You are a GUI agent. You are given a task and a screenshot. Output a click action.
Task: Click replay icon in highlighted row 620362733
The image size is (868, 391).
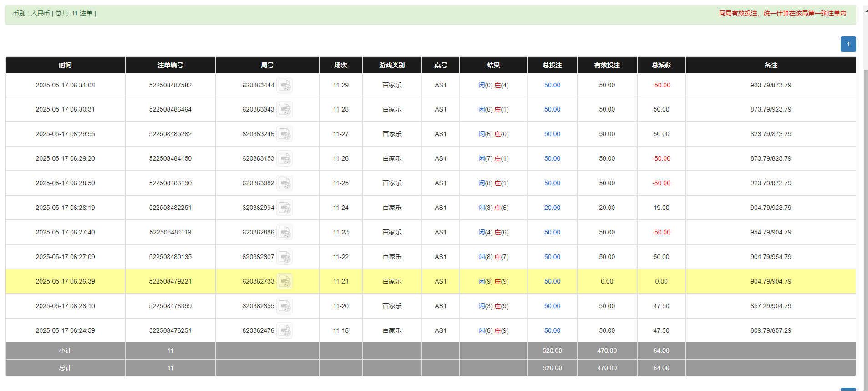284,282
